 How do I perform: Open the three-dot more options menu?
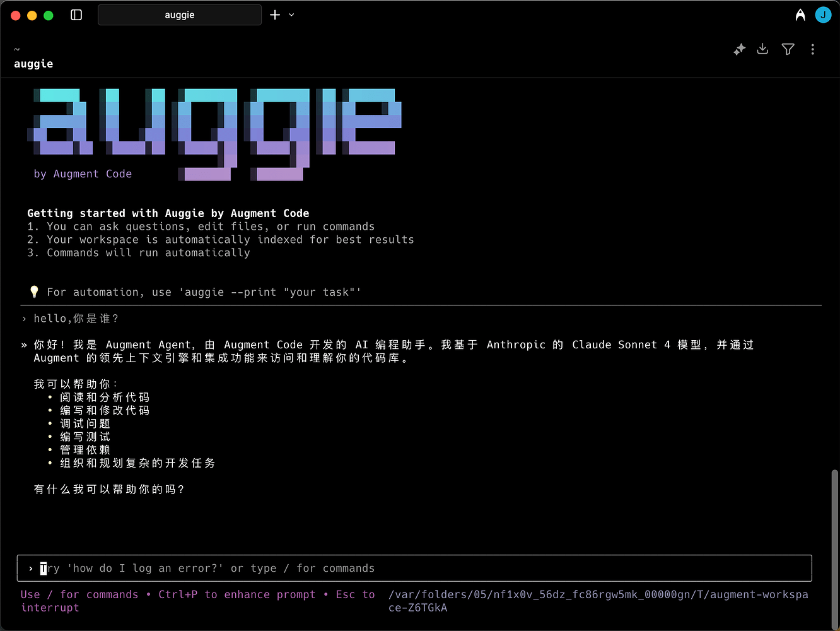(x=813, y=49)
